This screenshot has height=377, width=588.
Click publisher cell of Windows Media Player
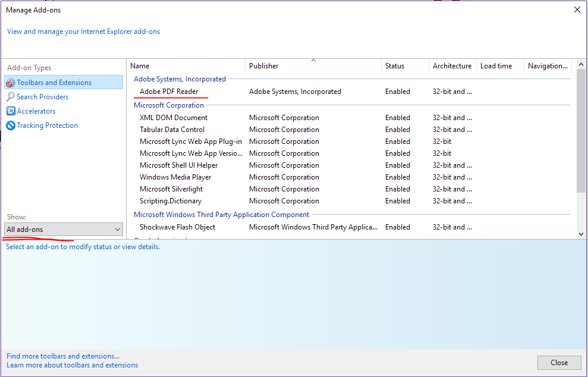[284, 177]
